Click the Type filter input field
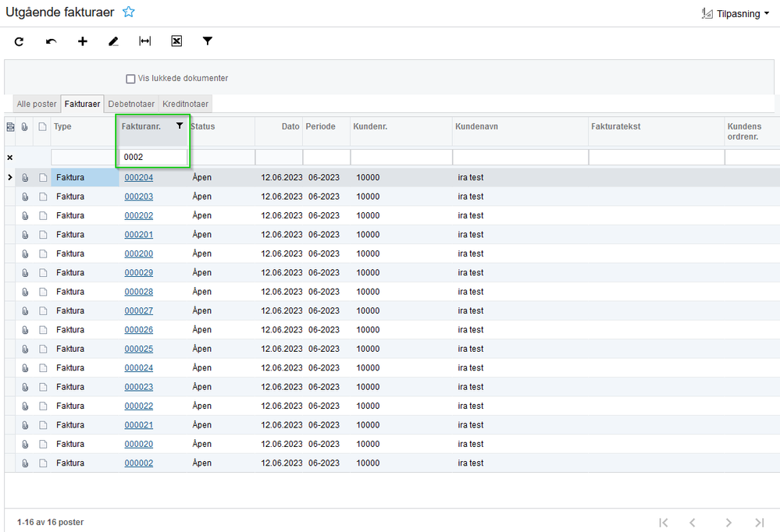 tap(84, 157)
